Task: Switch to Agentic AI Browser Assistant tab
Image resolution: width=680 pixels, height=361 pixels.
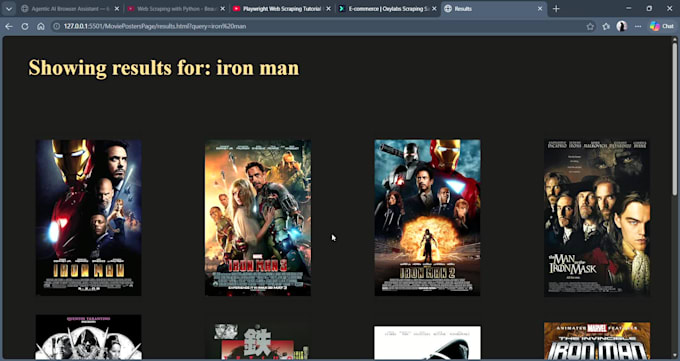Action: 69,9
